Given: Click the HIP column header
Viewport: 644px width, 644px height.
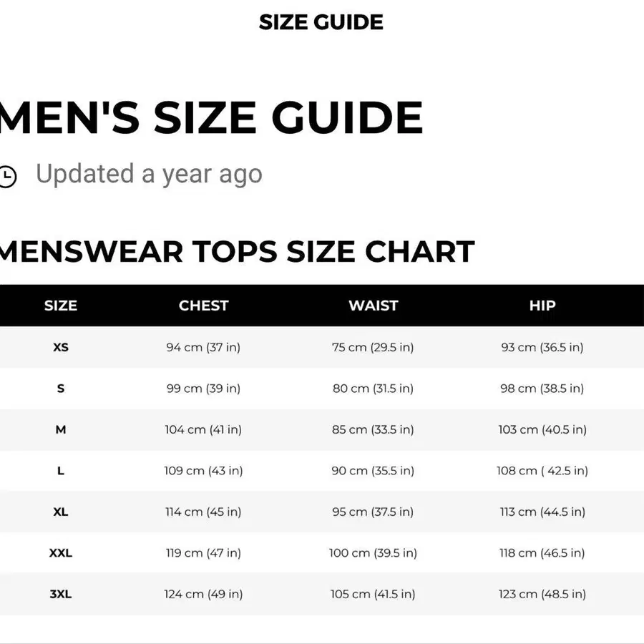Looking at the screenshot, I should point(542,306).
